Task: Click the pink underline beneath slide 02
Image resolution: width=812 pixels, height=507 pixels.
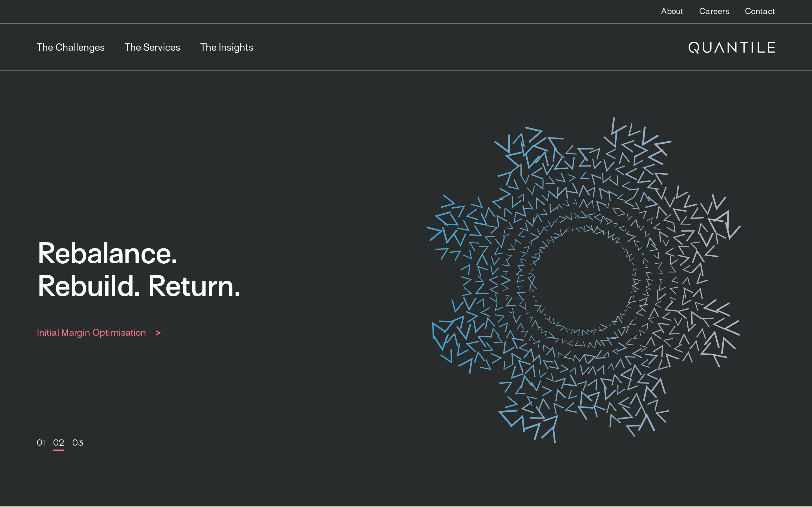Action: point(58,450)
